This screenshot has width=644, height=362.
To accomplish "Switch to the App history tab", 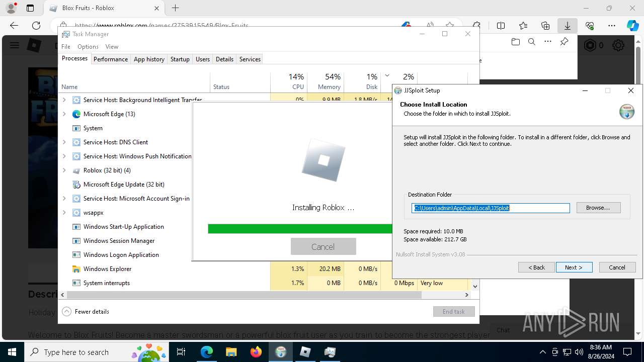I will [149, 59].
